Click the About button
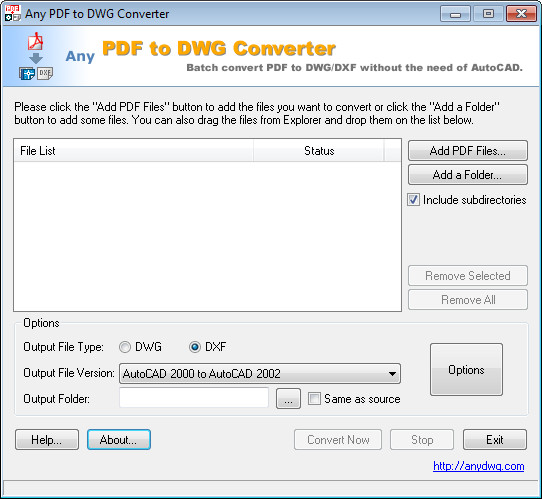This screenshot has width=542, height=499. [x=119, y=440]
